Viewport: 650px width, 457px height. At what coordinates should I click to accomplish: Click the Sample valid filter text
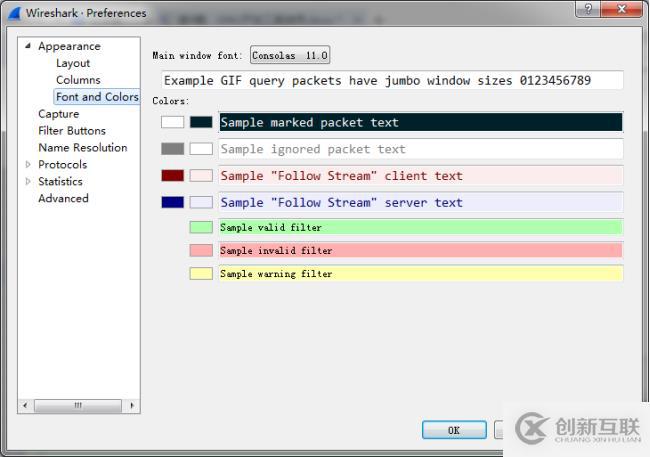421,227
